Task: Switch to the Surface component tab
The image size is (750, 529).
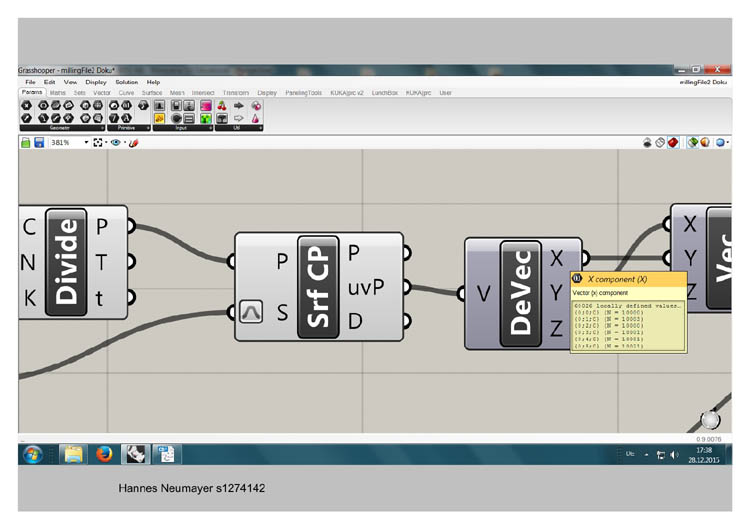Action: pos(152,93)
